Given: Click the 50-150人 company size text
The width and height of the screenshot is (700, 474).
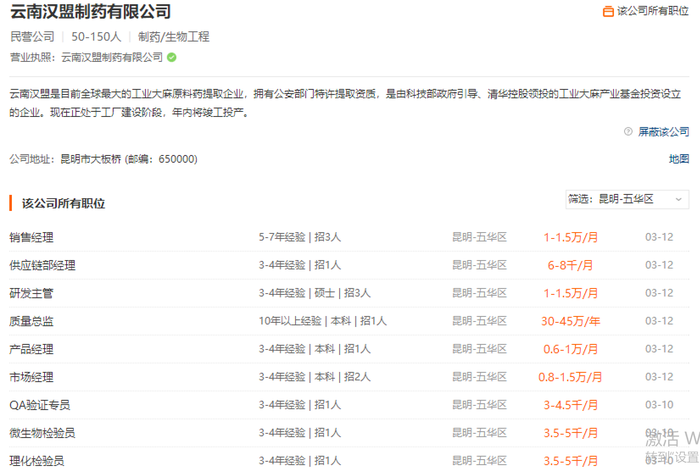Looking at the screenshot, I should coord(96,37).
